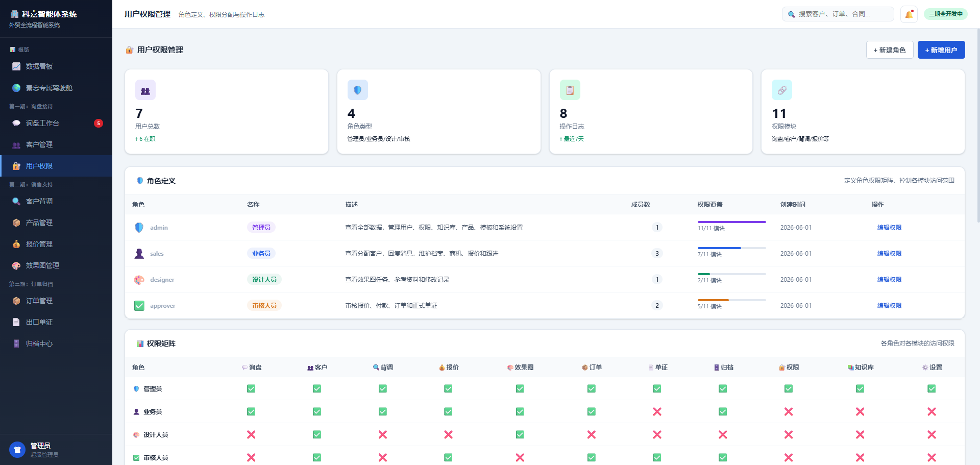Click the 三期全开发中 status badge
This screenshot has height=465, width=980.
(946, 14)
